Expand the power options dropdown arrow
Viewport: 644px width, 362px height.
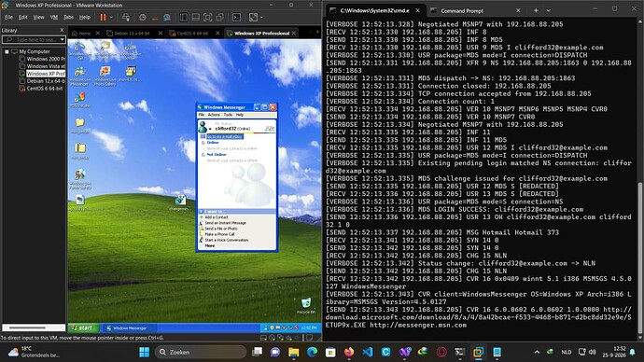111,17
